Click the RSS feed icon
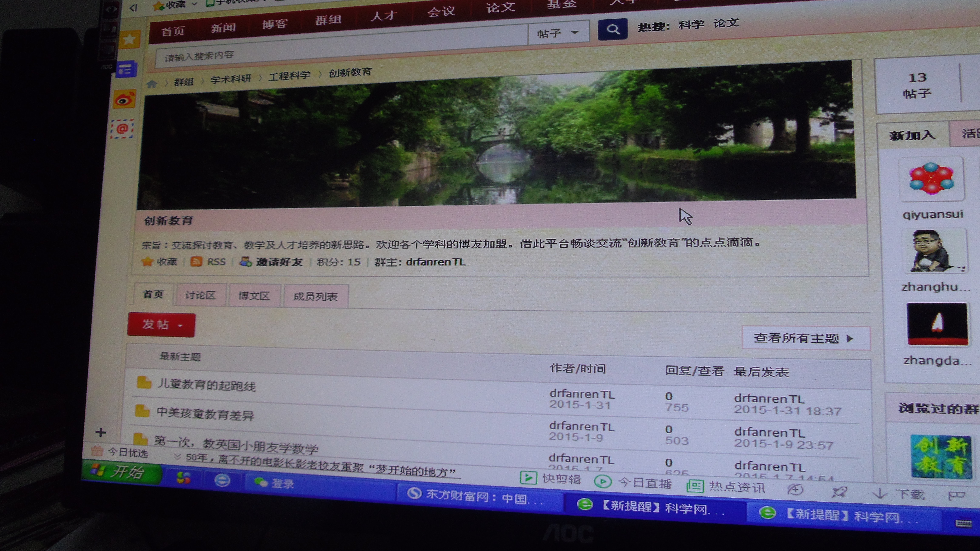 (196, 262)
